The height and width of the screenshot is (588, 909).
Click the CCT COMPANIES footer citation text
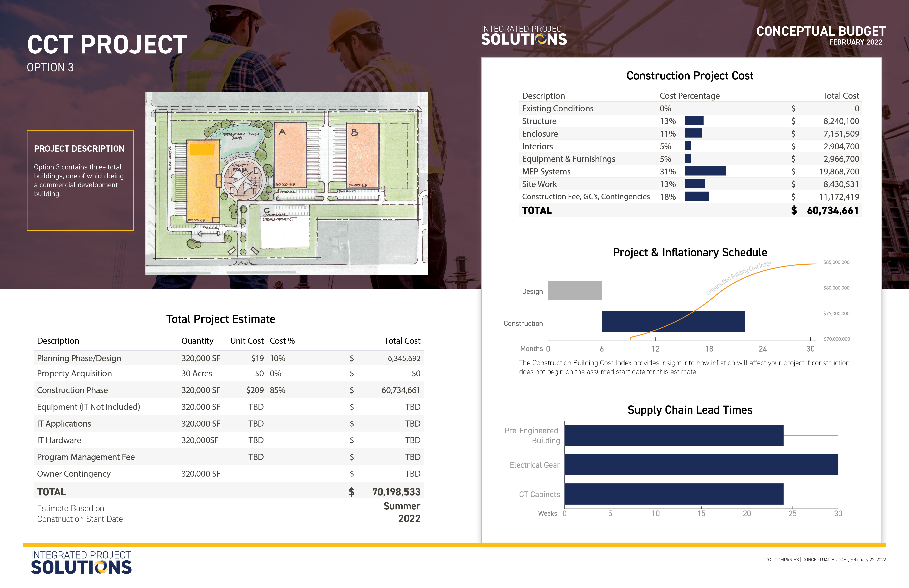tap(825, 560)
